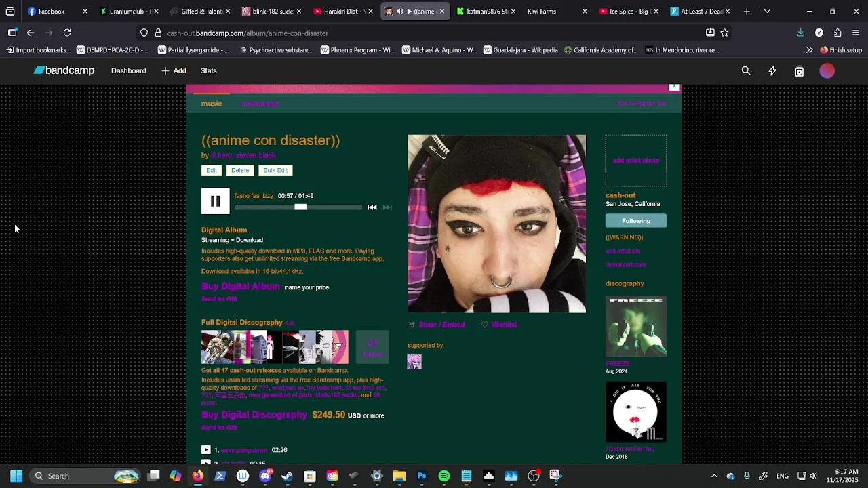Open Bandcamp search magnifier icon
Viewport: 868px width, 488px height.
(746, 70)
